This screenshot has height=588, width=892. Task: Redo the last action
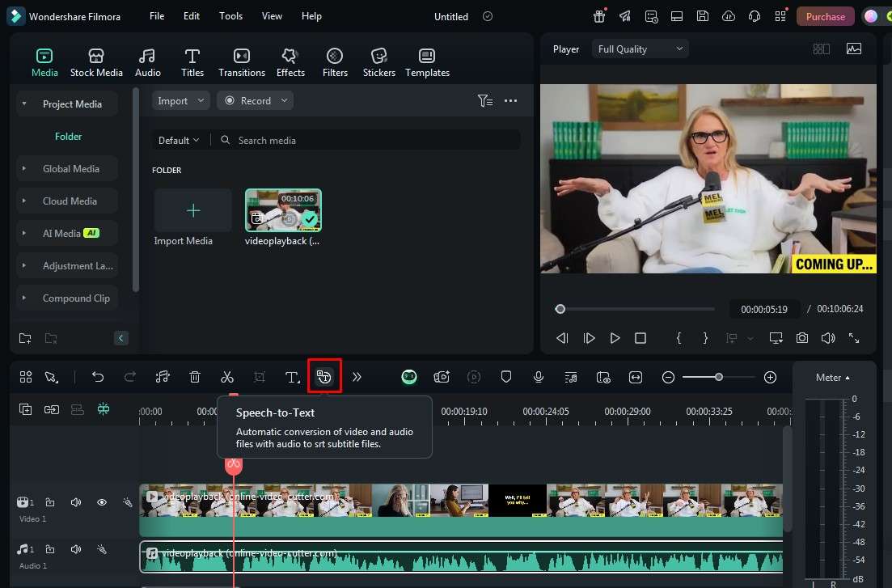point(130,377)
